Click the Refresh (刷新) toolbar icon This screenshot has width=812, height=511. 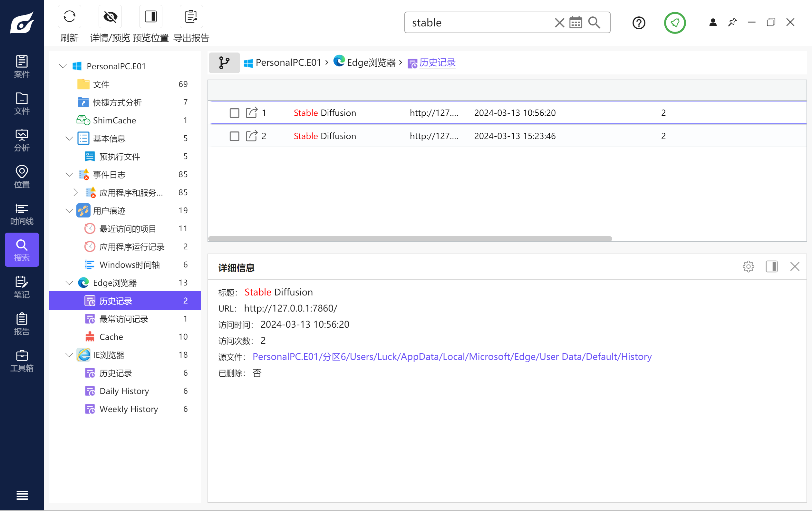click(x=70, y=16)
